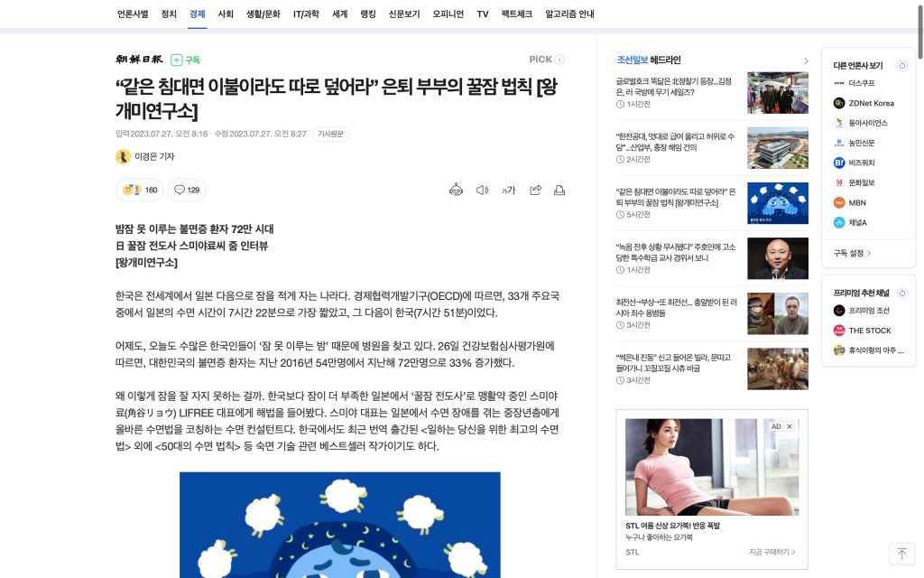
Task: Expand 조선일보 헤드라인 chevron arrow
Action: (806, 61)
